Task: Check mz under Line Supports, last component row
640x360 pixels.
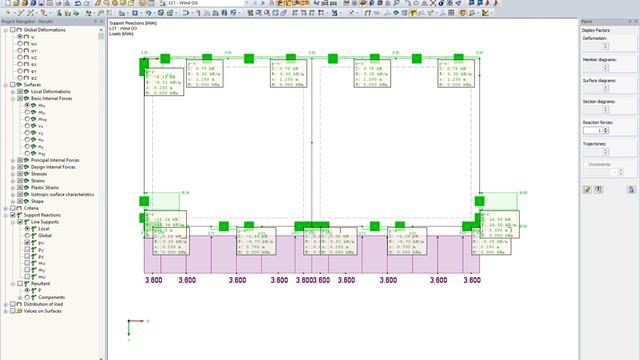Action: [x=27, y=277]
